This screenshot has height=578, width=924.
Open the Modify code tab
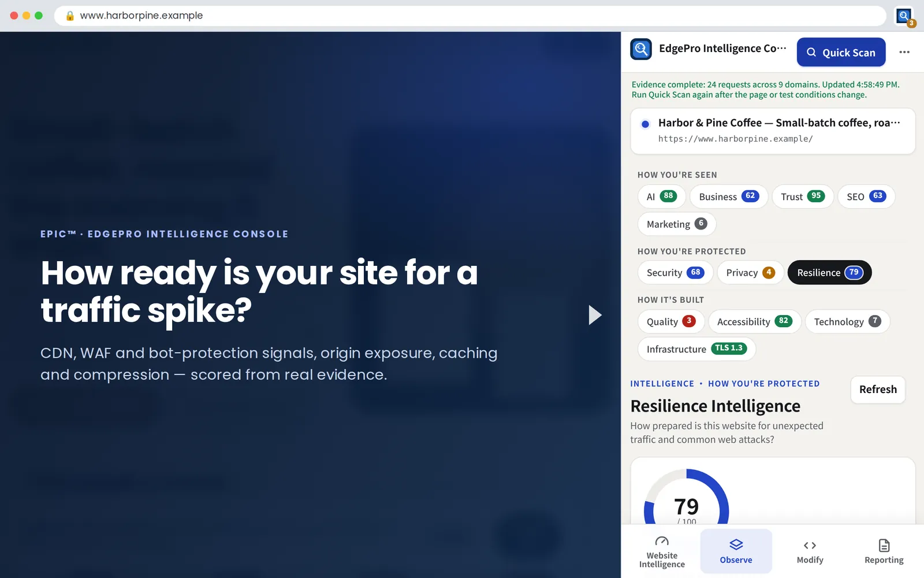[x=810, y=551]
